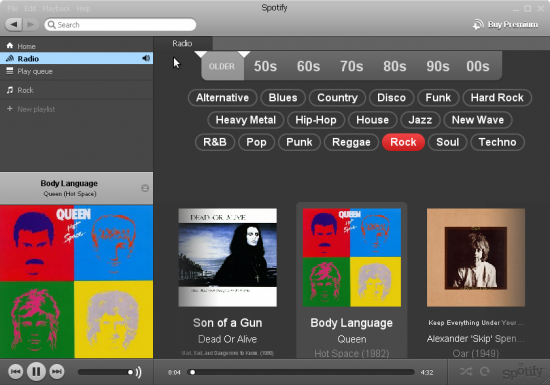The height and width of the screenshot is (385, 550).
Task: Open Home in the sidebar
Action: [76, 46]
